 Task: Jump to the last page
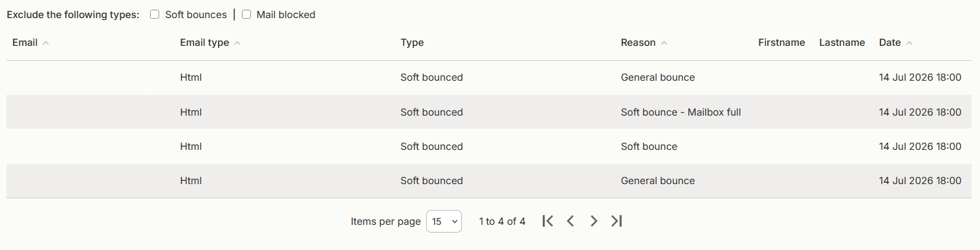click(x=616, y=221)
